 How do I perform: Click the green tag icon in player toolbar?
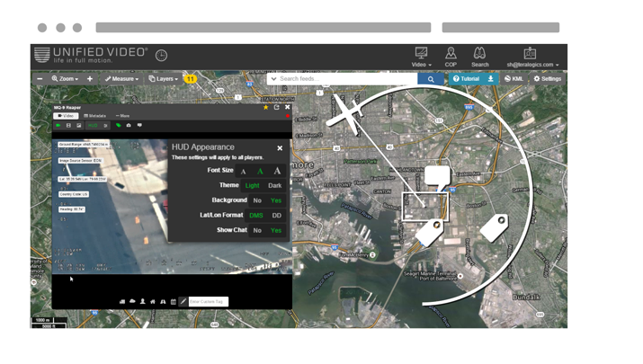click(119, 126)
